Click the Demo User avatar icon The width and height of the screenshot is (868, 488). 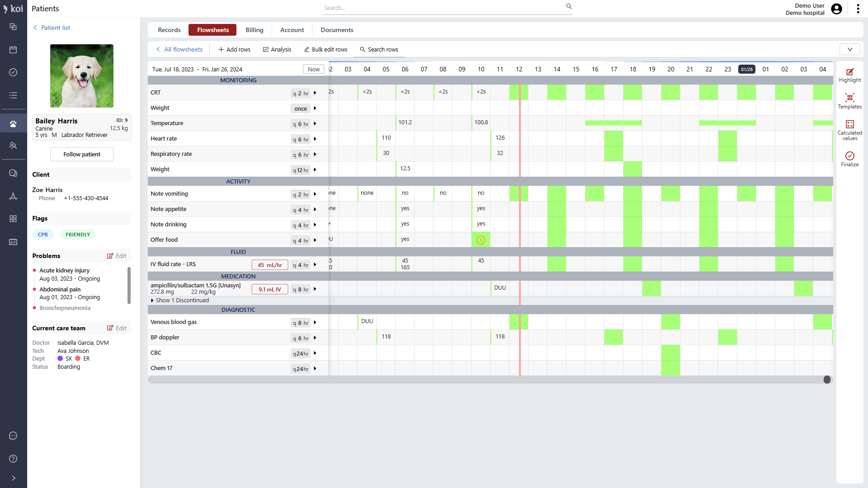(x=837, y=9)
